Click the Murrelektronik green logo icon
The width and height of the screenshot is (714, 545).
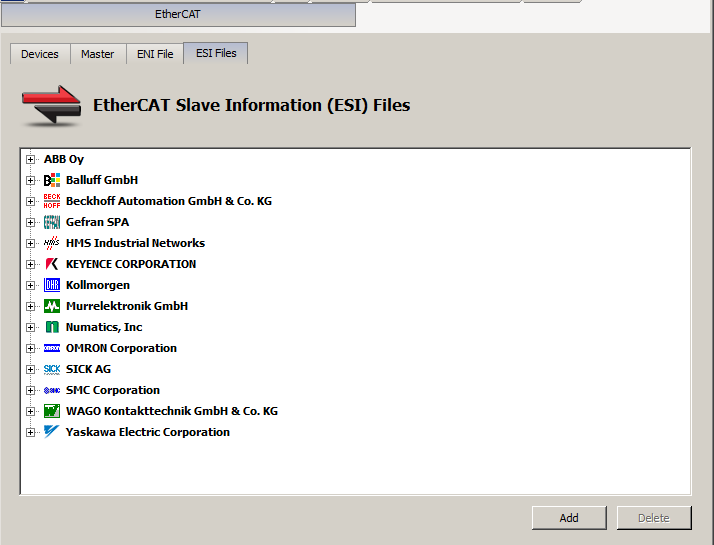coord(52,306)
